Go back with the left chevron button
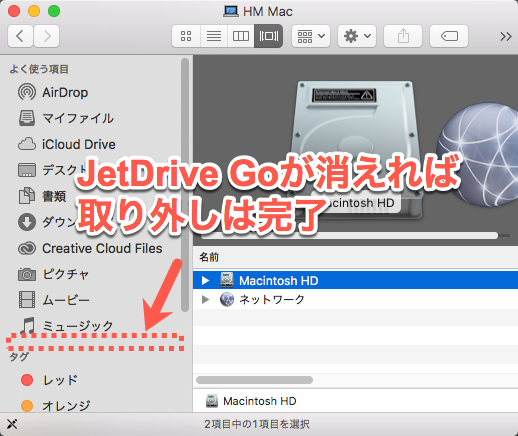 tap(20, 36)
